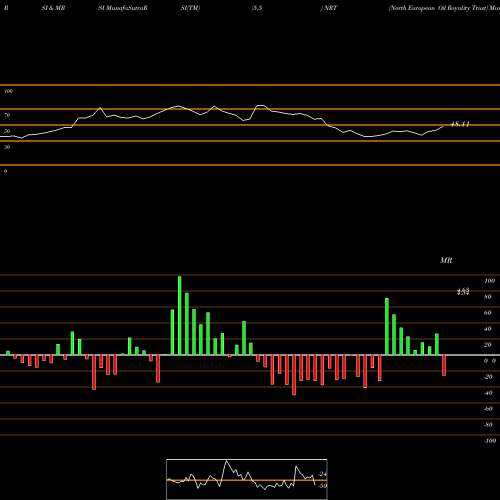Click the '(5,5' parameter text
The height and width of the screenshot is (500, 500).
pos(257,8)
